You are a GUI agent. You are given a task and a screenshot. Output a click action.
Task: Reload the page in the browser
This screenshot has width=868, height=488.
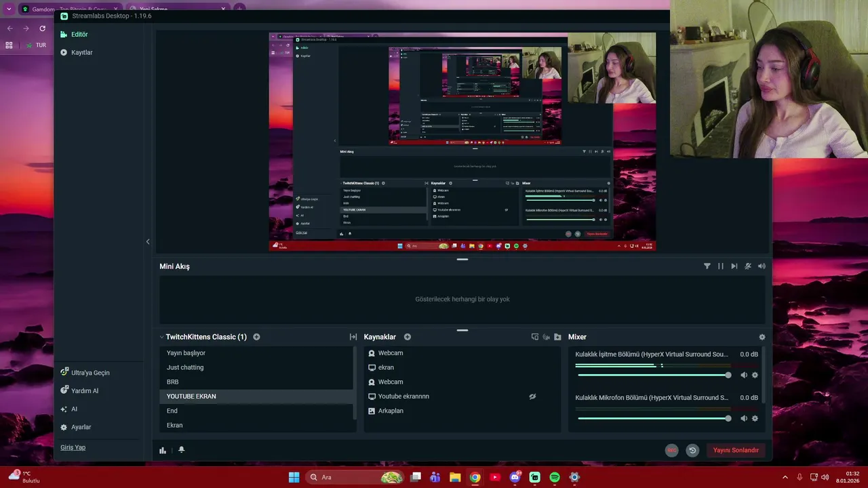[x=42, y=28]
